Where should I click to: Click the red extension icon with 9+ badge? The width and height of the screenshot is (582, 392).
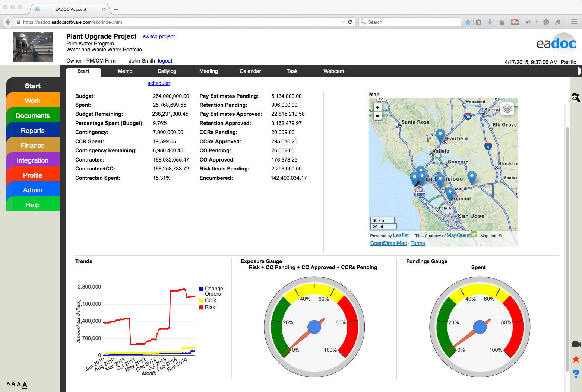point(515,22)
